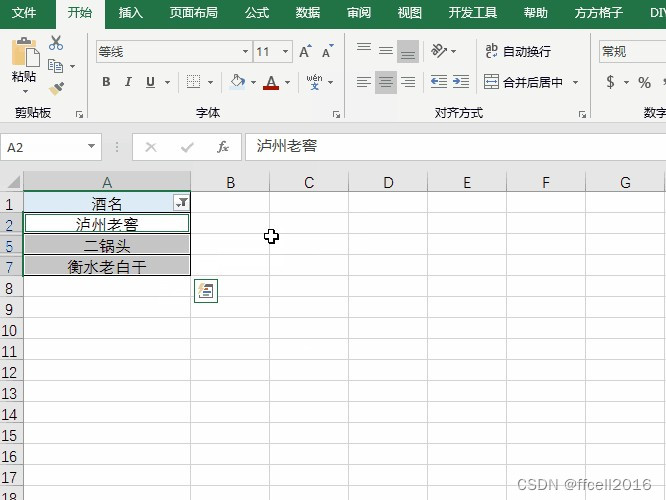Expand paste options arrow under 粘贴
This screenshot has width=666, height=500.
click(25, 91)
